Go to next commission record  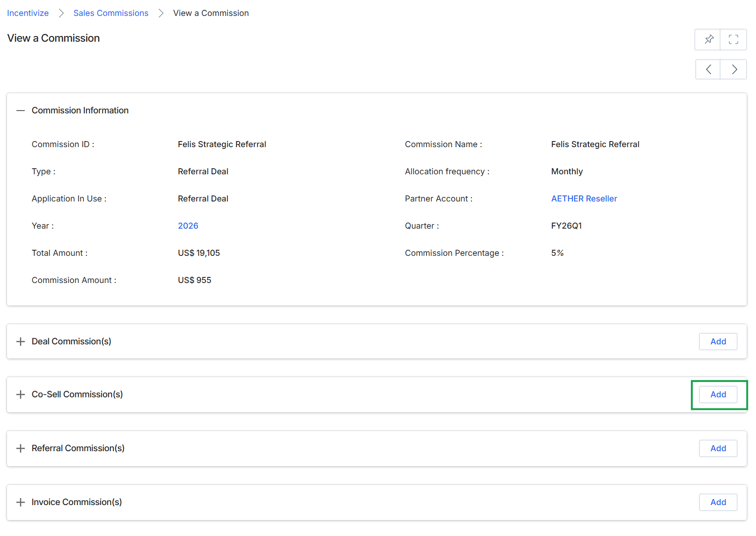[x=734, y=69]
